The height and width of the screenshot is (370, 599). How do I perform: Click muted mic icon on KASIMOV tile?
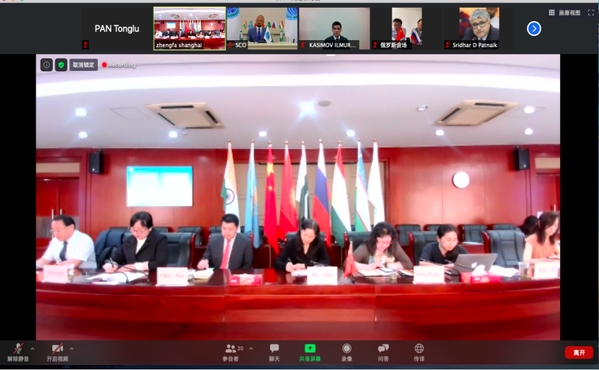[x=303, y=45]
